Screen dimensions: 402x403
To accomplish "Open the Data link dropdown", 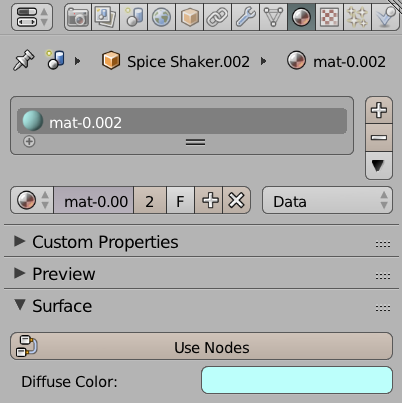I will click(x=327, y=200).
